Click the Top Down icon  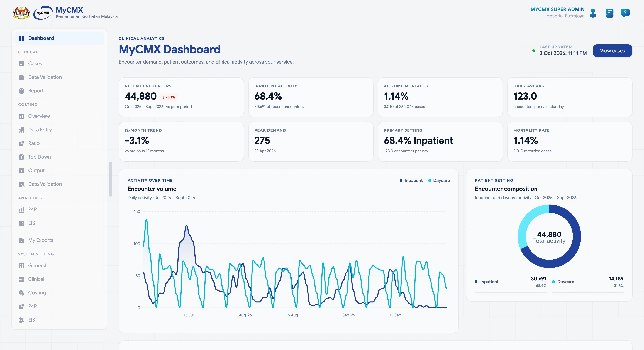tap(21, 157)
